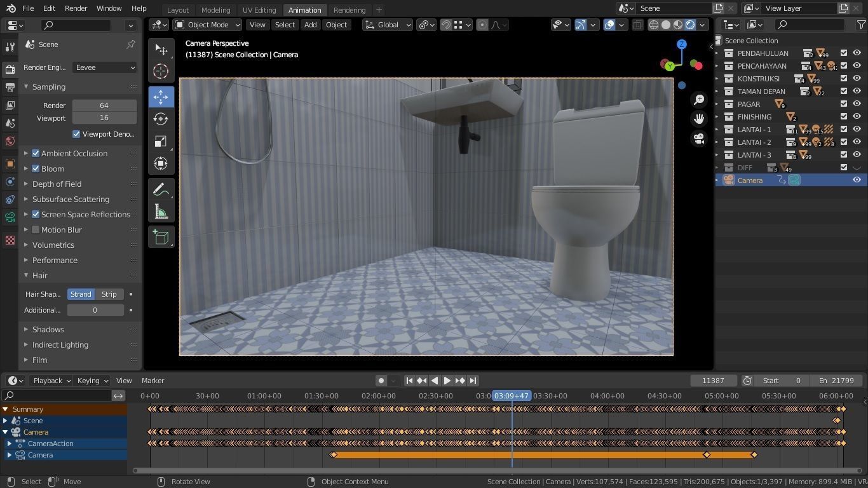This screenshot has height=488, width=868.
Task: Toggle Ambient Occlusion checkbox
Action: tap(36, 153)
